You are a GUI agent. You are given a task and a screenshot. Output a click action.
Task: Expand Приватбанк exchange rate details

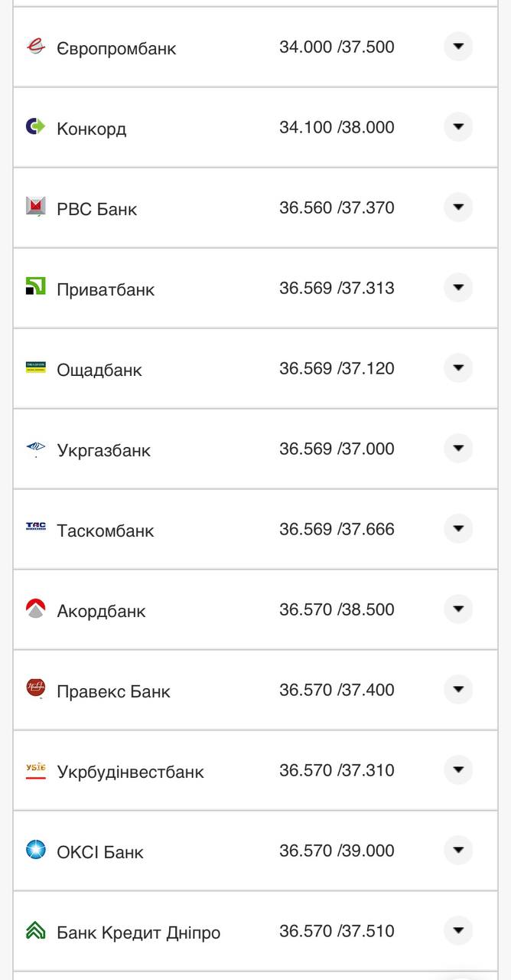[458, 288]
